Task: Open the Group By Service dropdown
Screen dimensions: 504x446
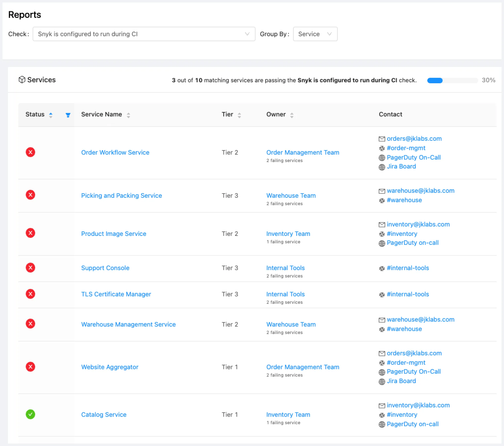Action: (315, 34)
